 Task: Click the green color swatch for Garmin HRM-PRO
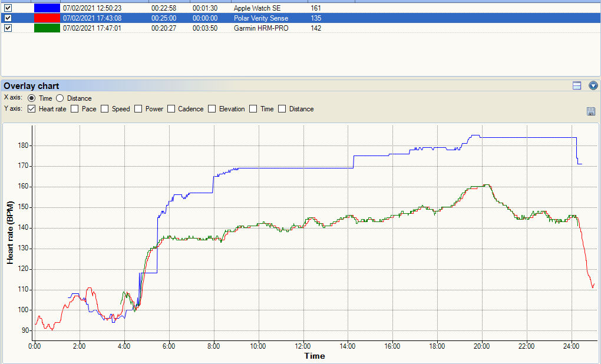pyautogui.click(x=47, y=28)
